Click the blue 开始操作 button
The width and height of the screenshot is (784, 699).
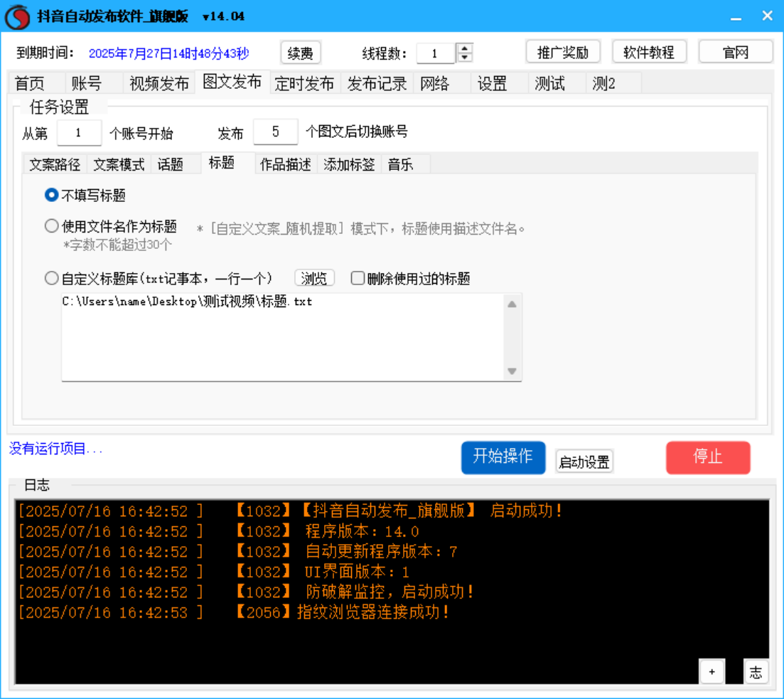(503, 457)
